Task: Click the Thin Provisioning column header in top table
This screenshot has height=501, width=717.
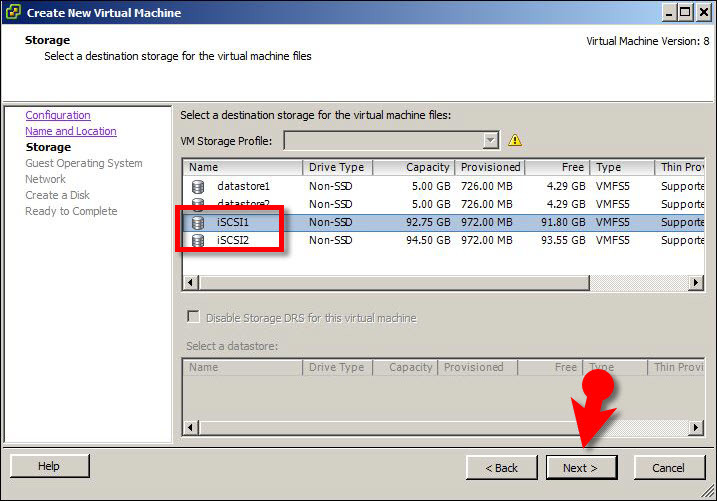Action: (680, 167)
